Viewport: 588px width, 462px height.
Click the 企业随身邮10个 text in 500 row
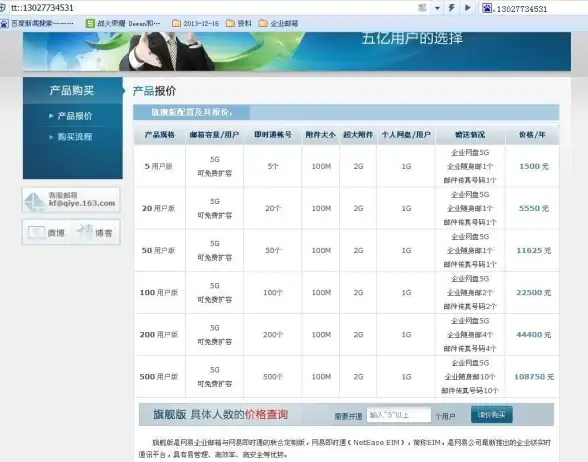pos(470,376)
